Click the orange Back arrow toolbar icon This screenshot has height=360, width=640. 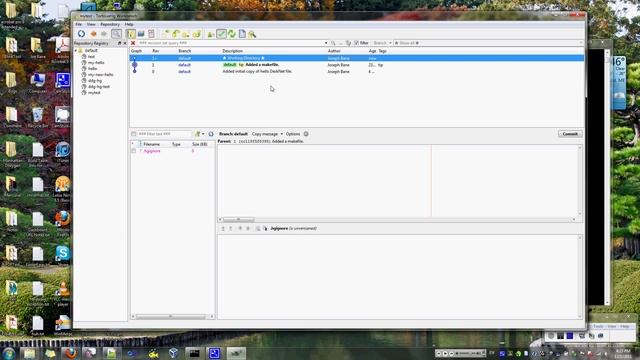93,34
